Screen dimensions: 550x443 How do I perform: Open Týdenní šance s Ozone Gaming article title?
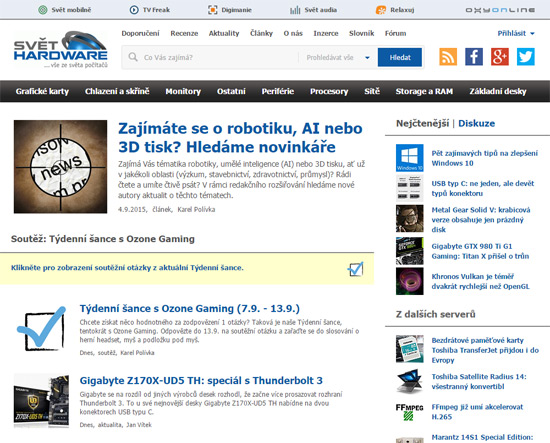click(189, 309)
